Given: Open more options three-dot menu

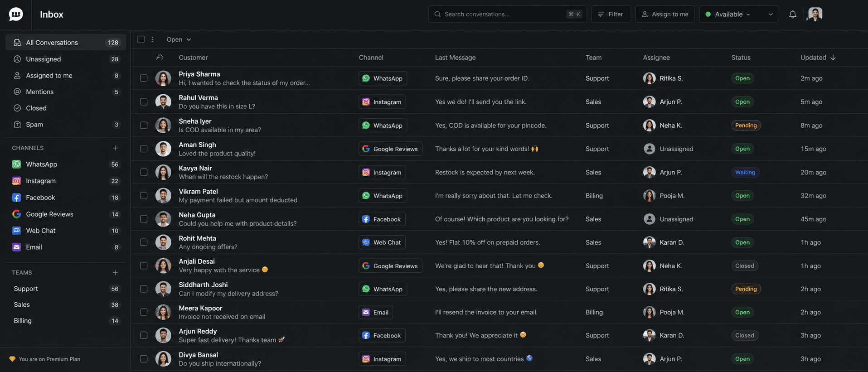Looking at the screenshot, I should point(152,39).
